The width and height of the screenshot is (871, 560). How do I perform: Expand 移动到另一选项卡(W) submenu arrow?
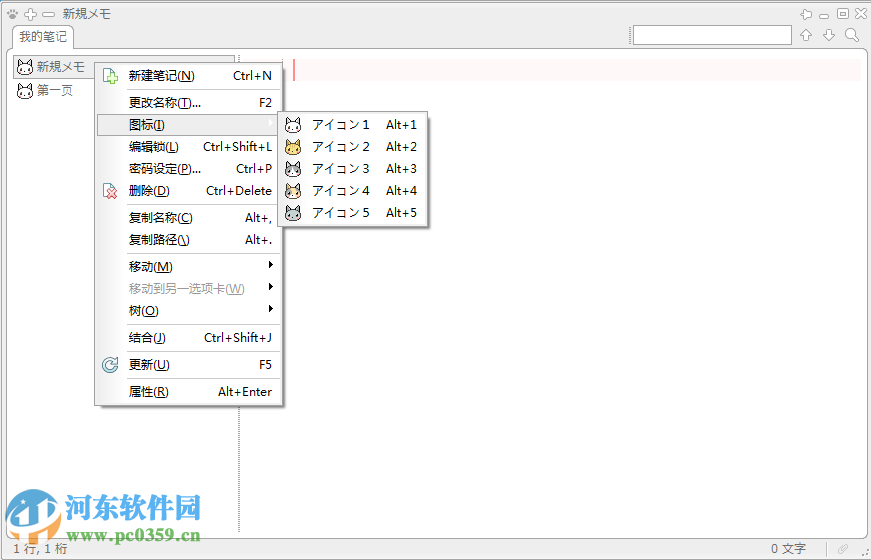coord(271,287)
